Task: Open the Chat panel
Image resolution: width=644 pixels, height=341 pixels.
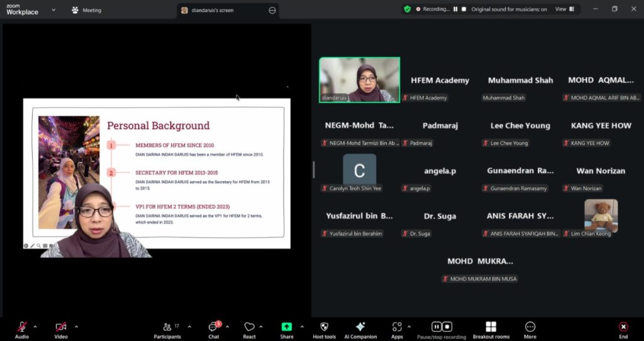Action: [x=213, y=327]
